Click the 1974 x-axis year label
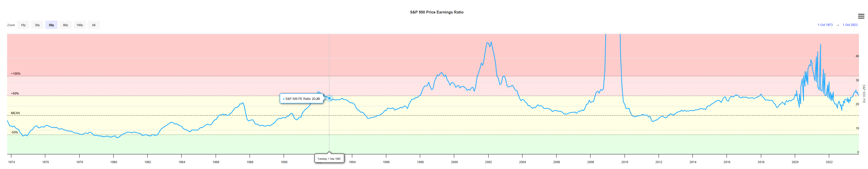 (11, 162)
